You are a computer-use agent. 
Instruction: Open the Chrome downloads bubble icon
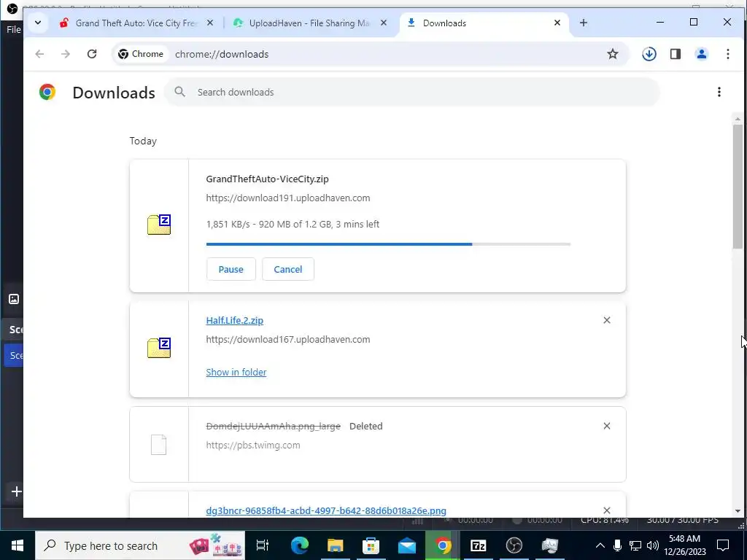[x=649, y=54]
